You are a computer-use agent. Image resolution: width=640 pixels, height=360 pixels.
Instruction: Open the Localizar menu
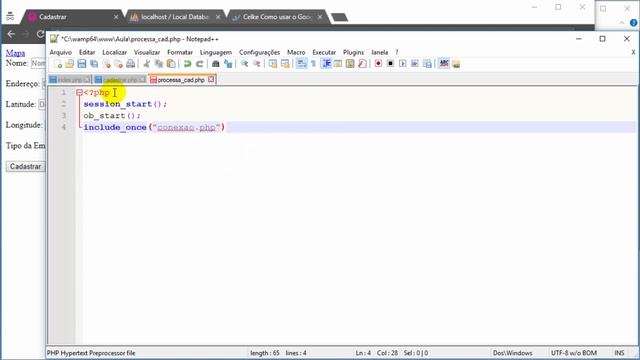click(x=114, y=52)
